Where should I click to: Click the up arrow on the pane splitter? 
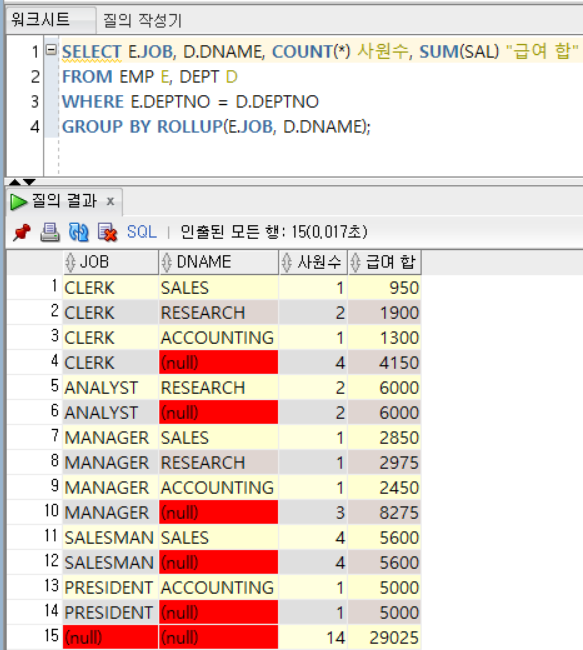coord(15,182)
